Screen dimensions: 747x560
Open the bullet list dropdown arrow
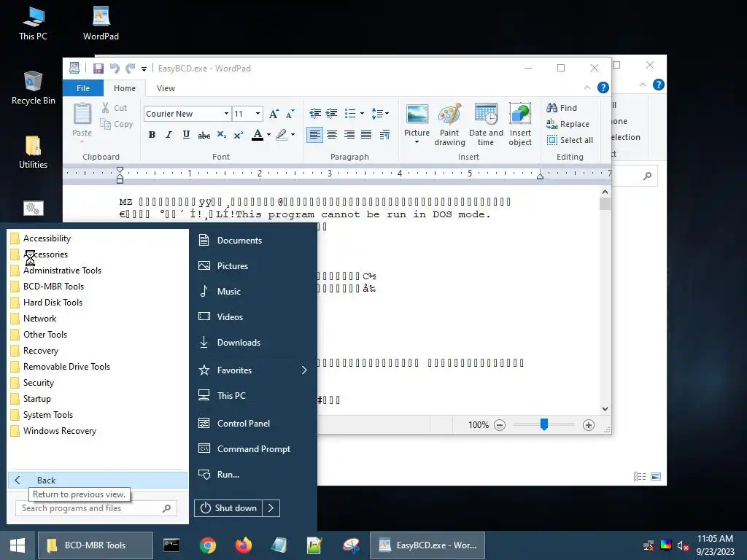pos(362,113)
